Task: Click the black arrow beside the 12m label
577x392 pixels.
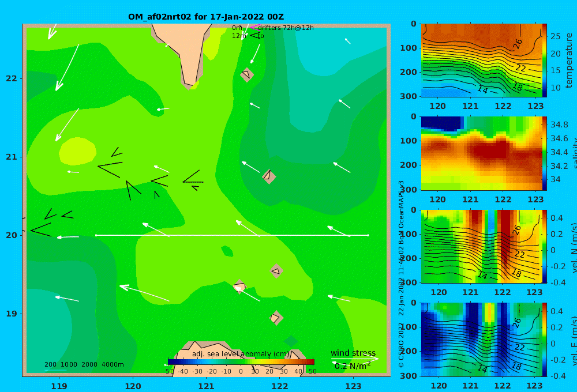Action: tap(254, 35)
